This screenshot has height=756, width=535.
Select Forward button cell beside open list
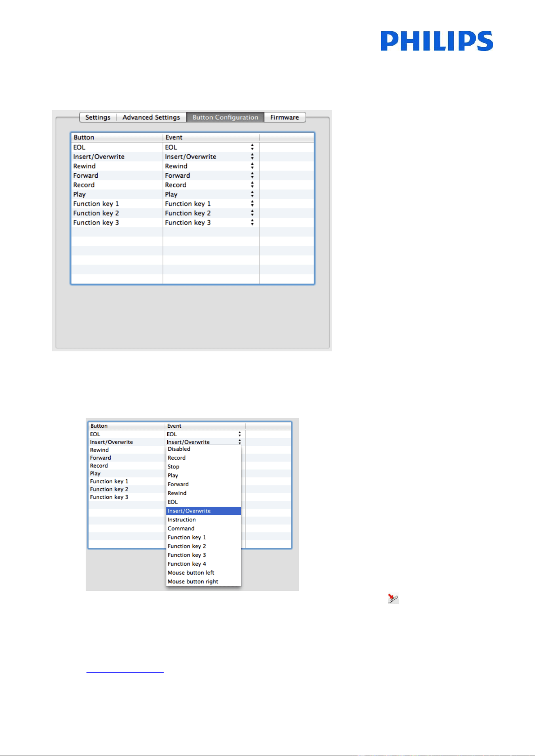126,458
